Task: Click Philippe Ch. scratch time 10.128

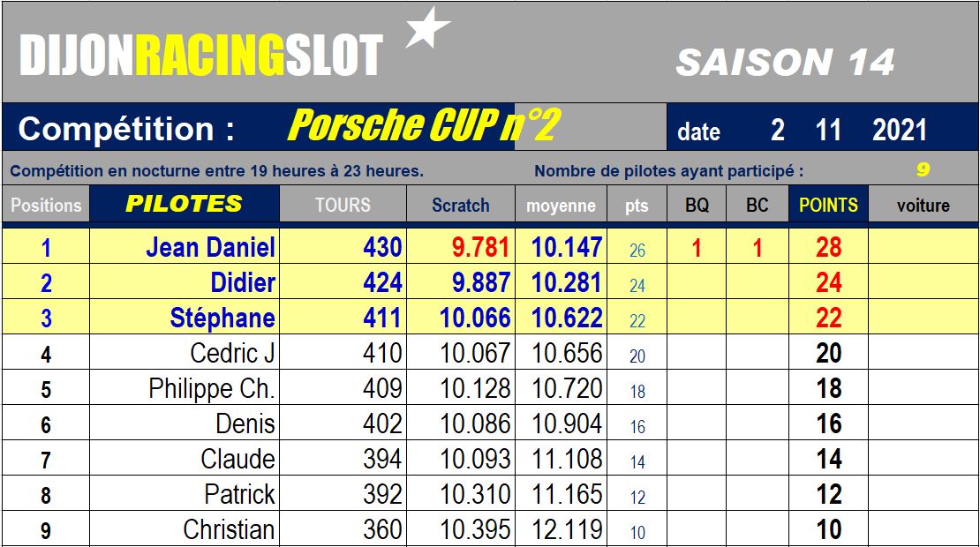Action: (x=475, y=388)
